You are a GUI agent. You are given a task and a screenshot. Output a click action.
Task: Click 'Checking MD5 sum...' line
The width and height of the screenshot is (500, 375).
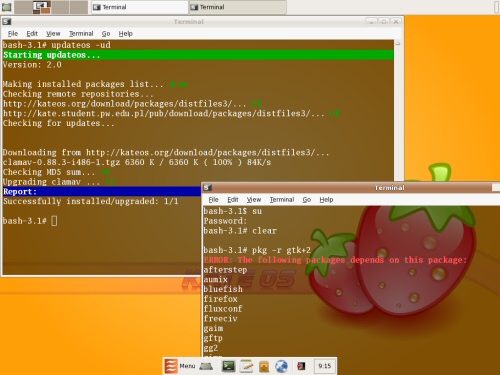pyautogui.click(x=56, y=172)
